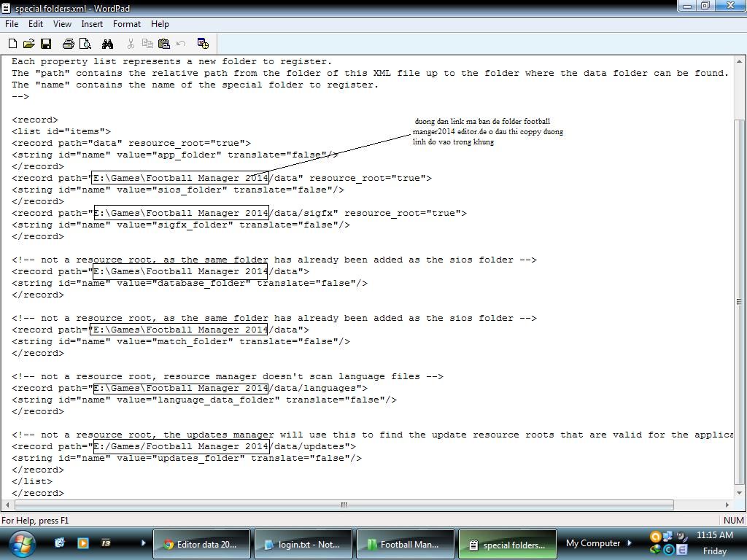
Task: Open Find using the binoculars icon
Action: (x=108, y=44)
